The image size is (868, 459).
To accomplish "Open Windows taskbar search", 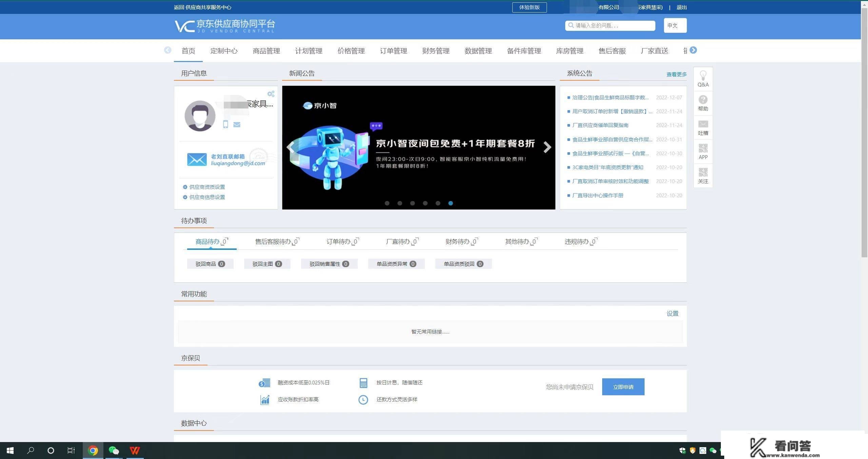I will click(x=31, y=451).
